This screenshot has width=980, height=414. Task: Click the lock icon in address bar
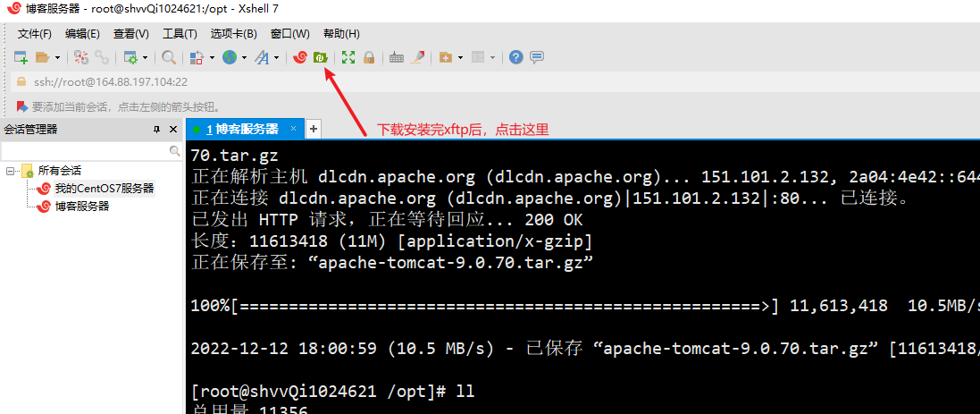[x=21, y=82]
